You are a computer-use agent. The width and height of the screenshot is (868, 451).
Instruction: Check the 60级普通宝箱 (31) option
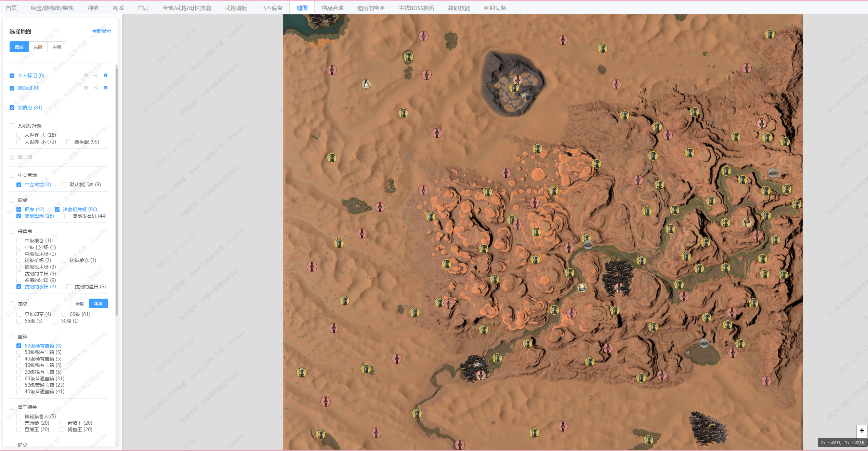tap(19, 379)
